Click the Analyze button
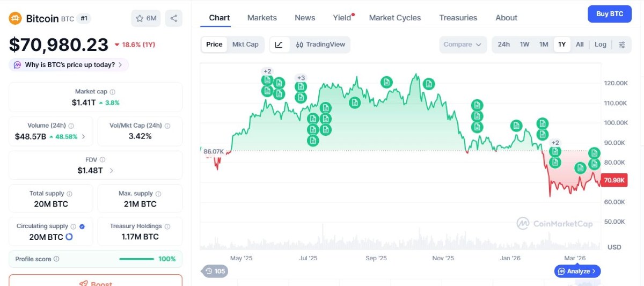This screenshot has height=286, width=644. pyautogui.click(x=577, y=272)
